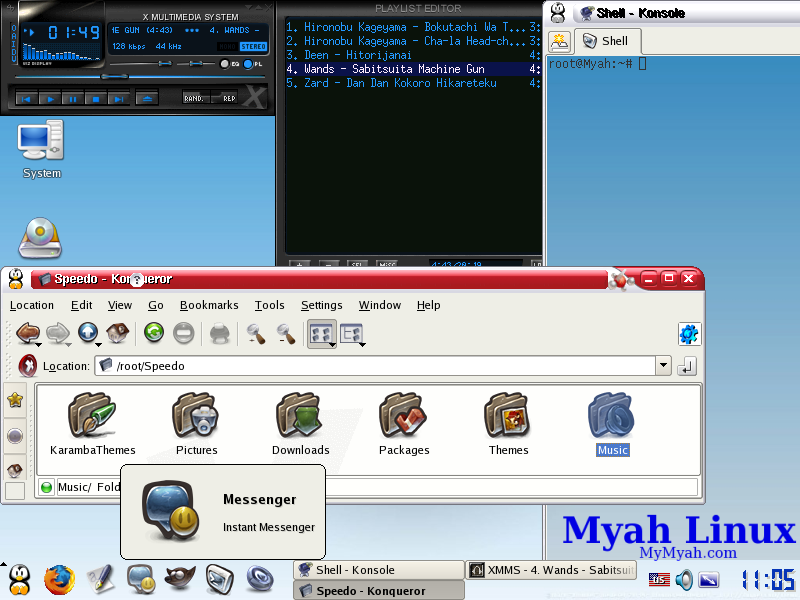This screenshot has width=800, height=600.
Task: Open Konqueror Bookmarks menu
Action: (x=209, y=305)
